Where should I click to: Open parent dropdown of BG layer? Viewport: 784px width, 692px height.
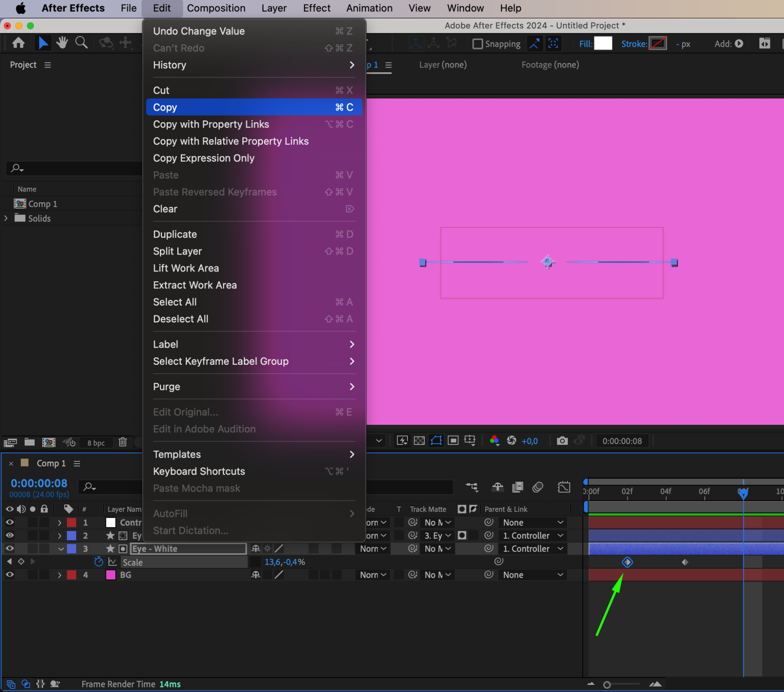click(533, 575)
